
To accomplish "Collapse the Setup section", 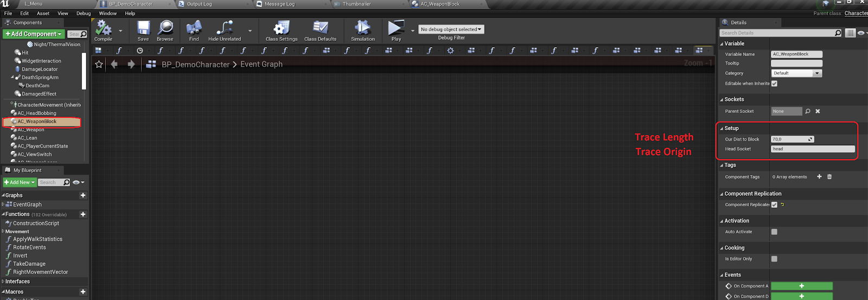I will click(x=722, y=129).
